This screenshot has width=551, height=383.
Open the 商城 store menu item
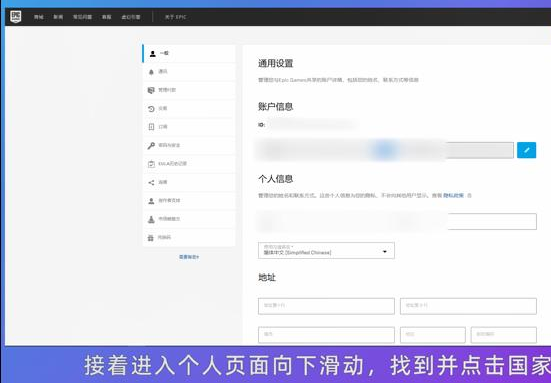pos(39,17)
